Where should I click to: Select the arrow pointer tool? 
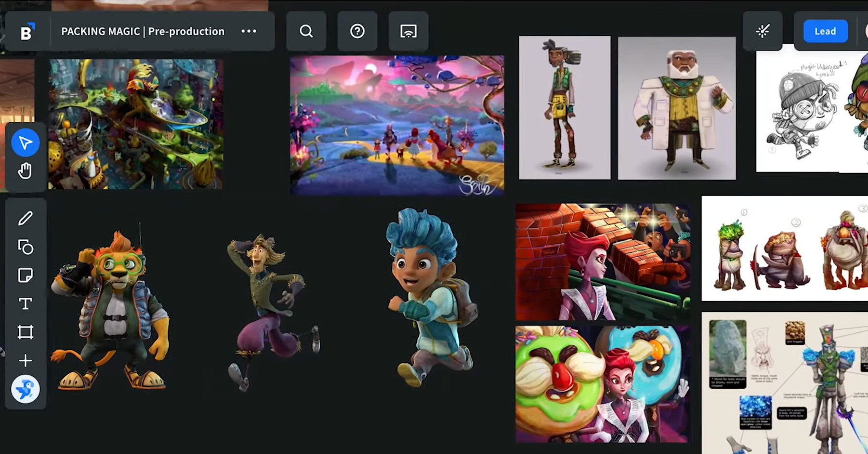pyautogui.click(x=25, y=143)
